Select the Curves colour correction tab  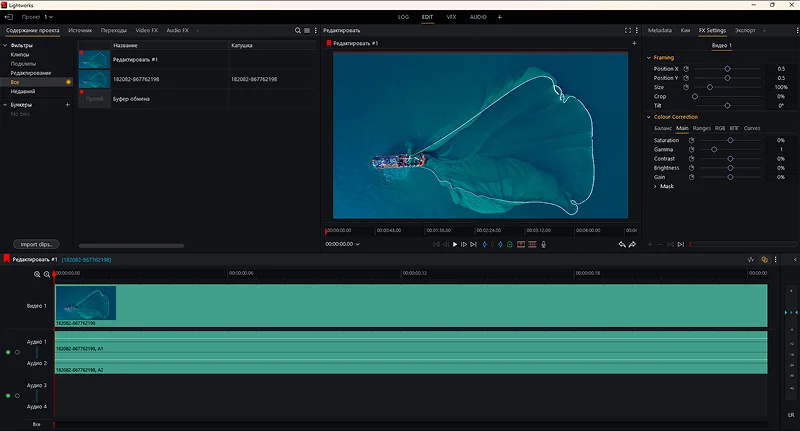tap(752, 129)
